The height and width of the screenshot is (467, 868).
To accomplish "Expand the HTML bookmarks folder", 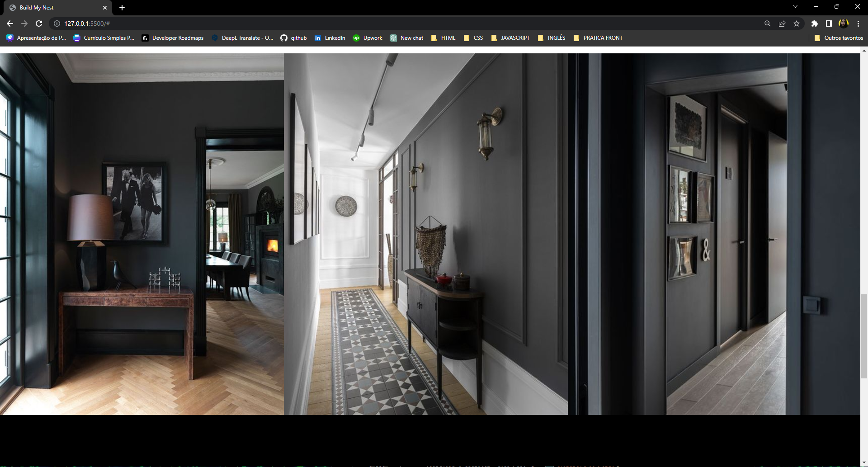I will tap(443, 38).
